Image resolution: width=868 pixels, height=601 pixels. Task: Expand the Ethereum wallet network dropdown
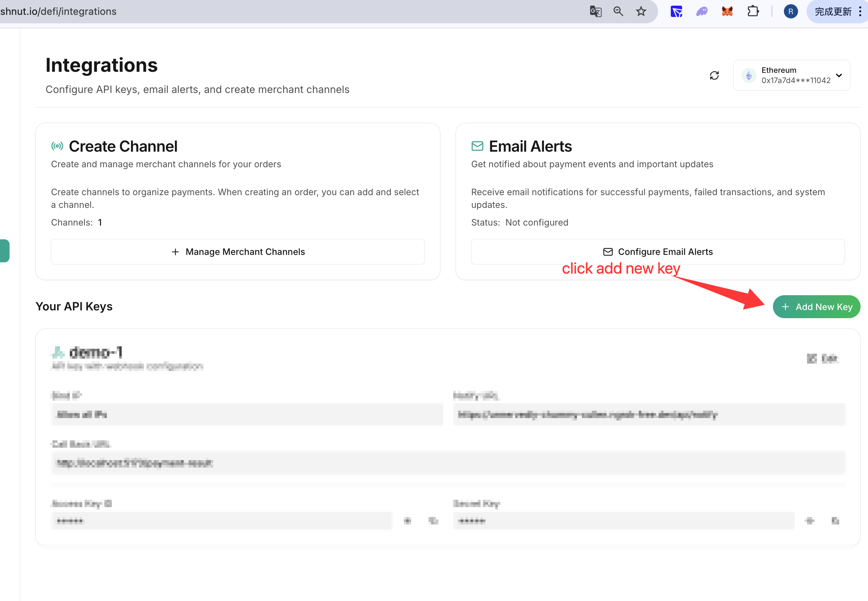tap(791, 75)
